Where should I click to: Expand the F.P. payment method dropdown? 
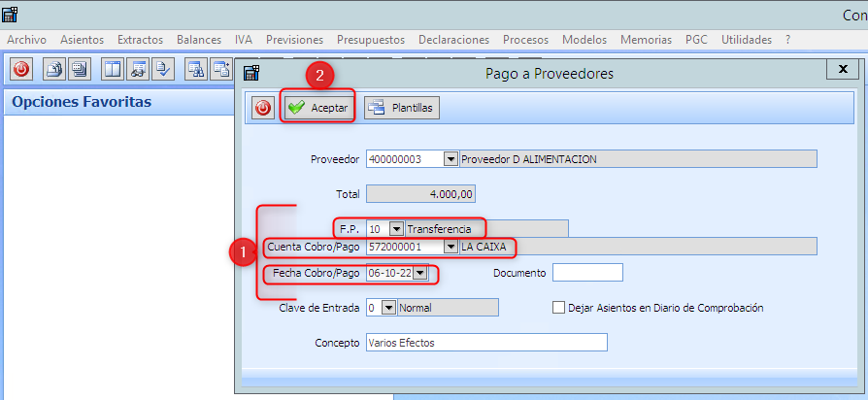(395, 229)
